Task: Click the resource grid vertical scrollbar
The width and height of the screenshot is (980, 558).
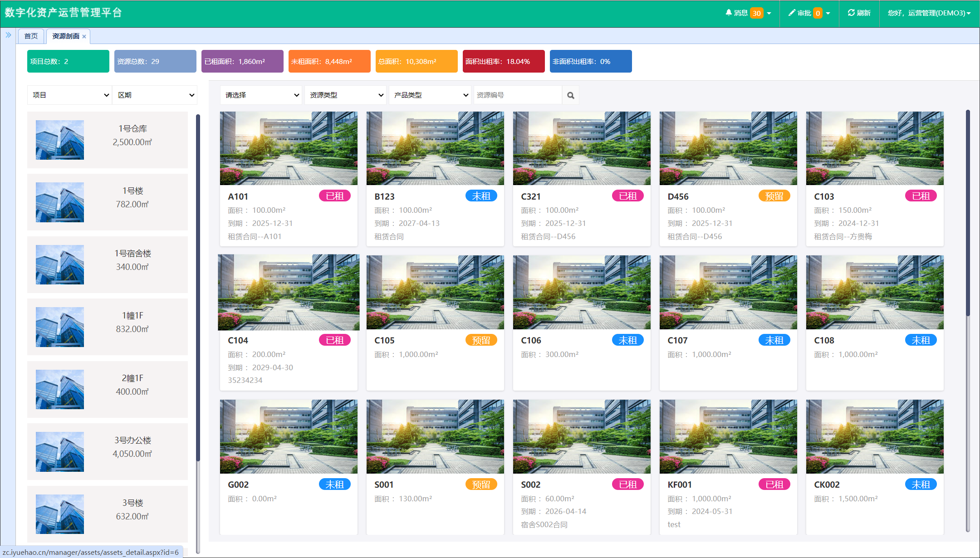Action: click(968, 213)
